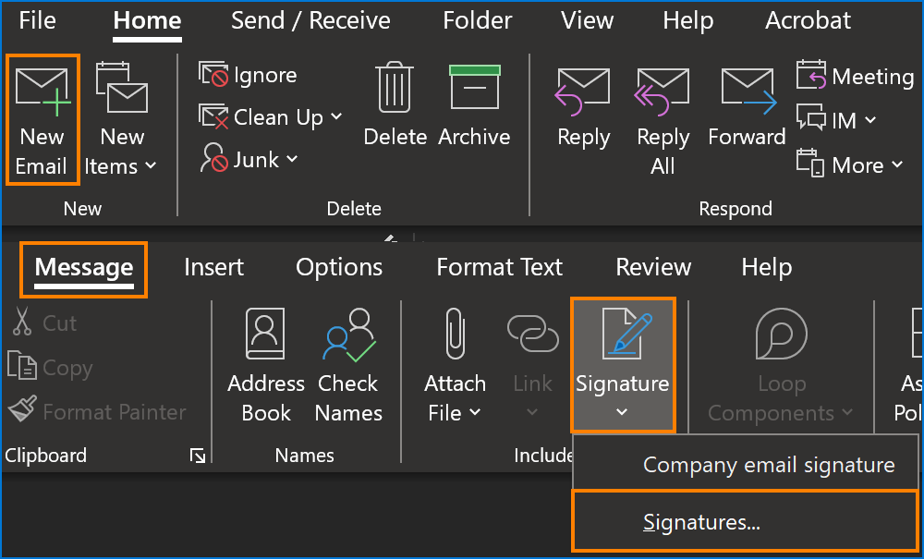The width and height of the screenshot is (924, 560).
Task: Select Signatures... from the menu
Action: click(x=701, y=523)
